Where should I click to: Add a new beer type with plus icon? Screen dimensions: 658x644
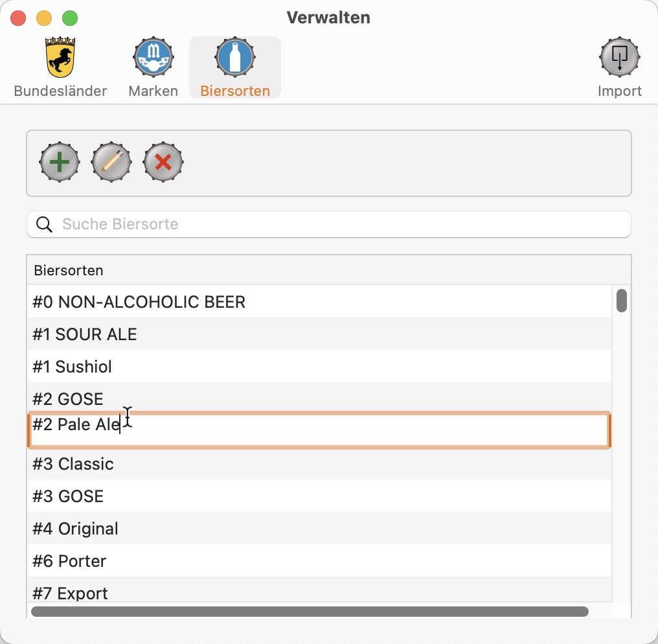(60, 161)
